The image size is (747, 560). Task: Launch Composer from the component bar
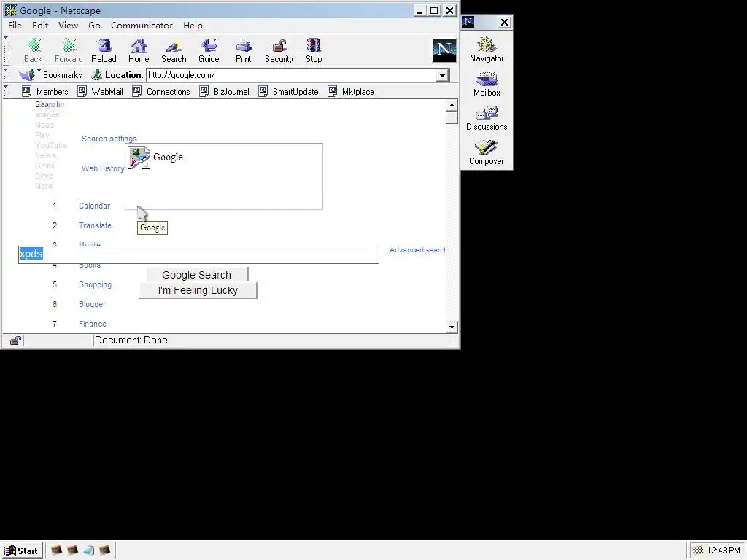(487, 153)
